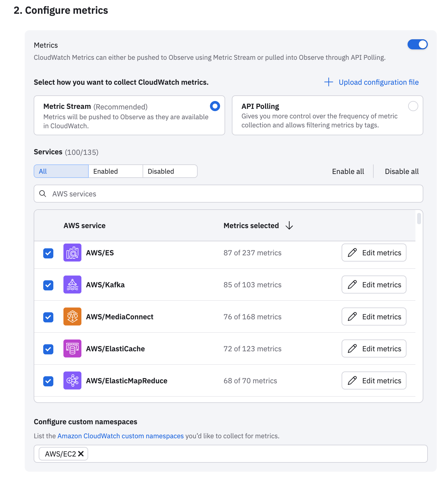Click the plus icon beside Upload configuration file
448x477 pixels.
click(329, 82)
